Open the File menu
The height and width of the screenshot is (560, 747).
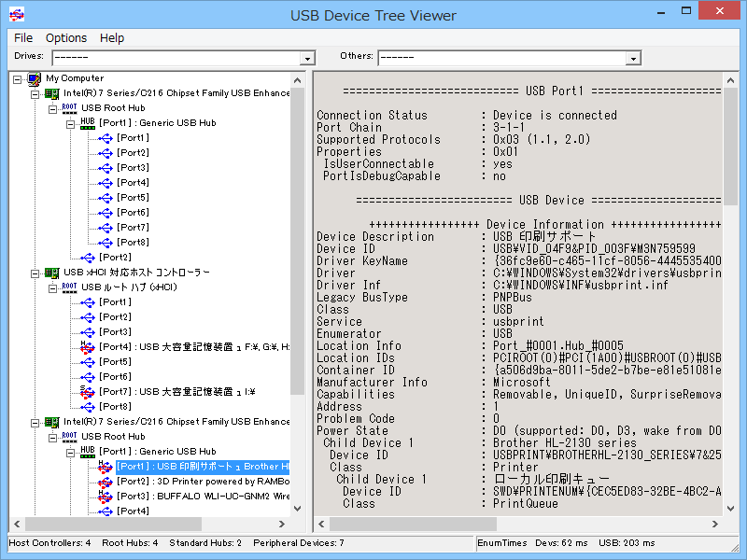coord(23,38)
